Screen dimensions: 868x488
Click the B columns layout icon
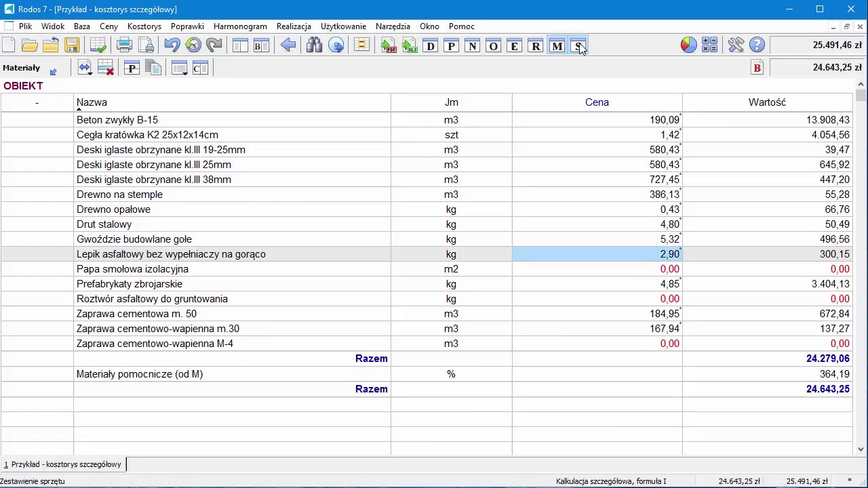[262, 45]
